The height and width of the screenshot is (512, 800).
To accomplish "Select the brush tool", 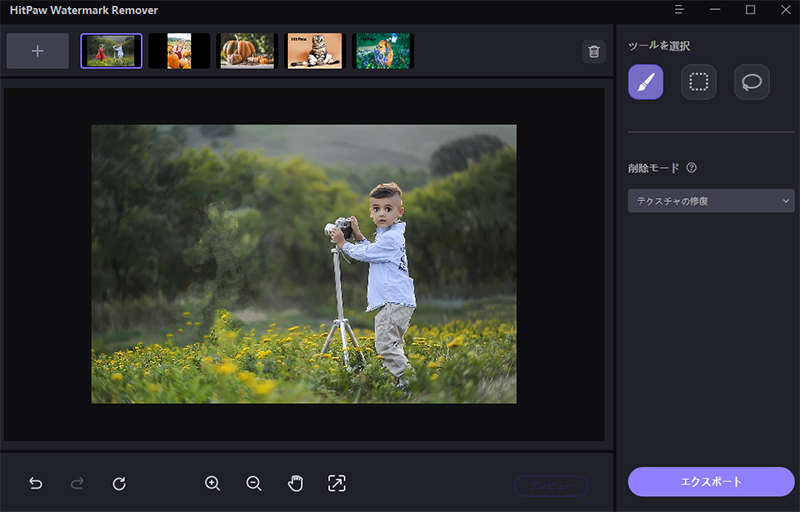I will [x=645, y=82].
